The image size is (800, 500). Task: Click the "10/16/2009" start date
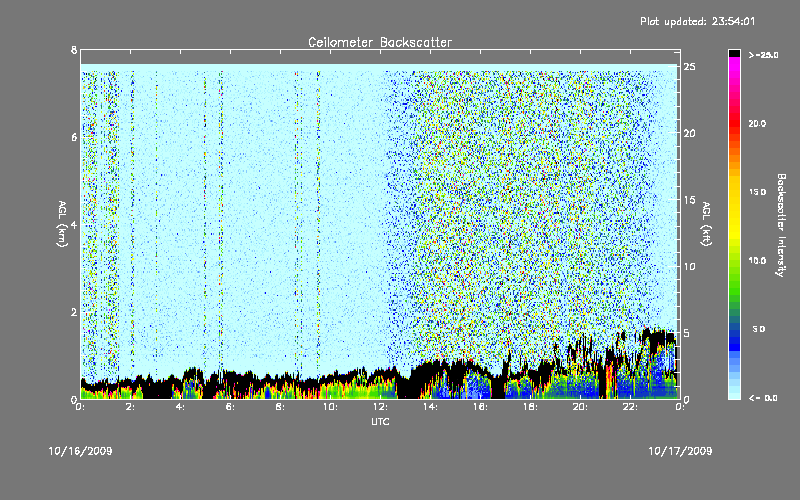pyautogui.click(x=80, y=451)
